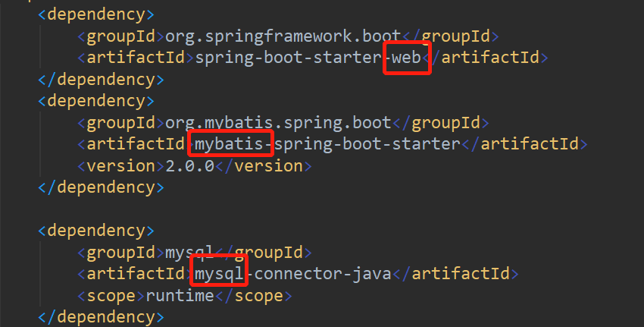The width and height of the screenshot is (644, 327).
Task: Click closing artifactId tag after mysql-connector-java
Action: (455, 274)
